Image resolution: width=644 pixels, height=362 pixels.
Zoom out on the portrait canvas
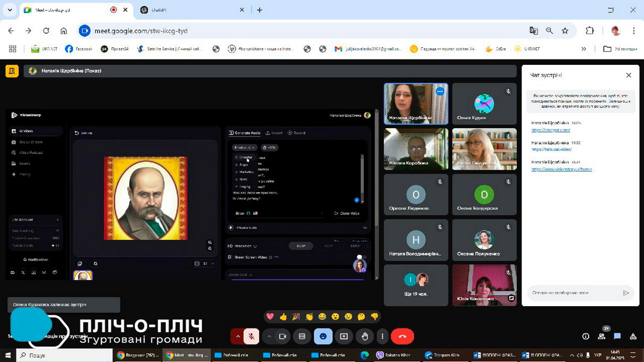coord(210,249)
